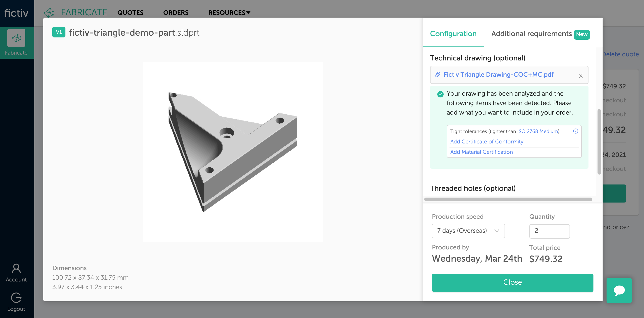This screenshot has width=644, height=318.
Task: Click the horizontal scrollbar in configuration panel
Action: [508, 199]
